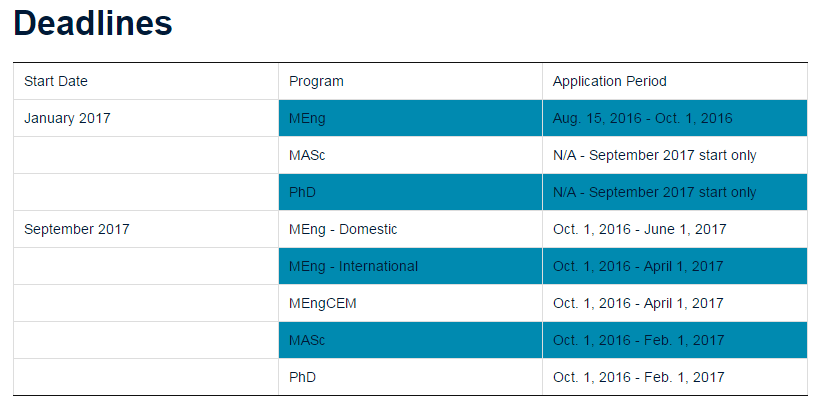This screenshot has width=821, height=406.
Task: Click the MEng - International program cell
Action: click(353, 266)
